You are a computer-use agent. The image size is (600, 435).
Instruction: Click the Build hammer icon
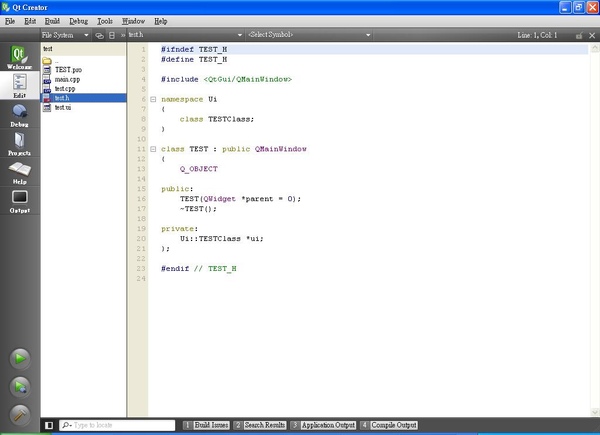19,413
